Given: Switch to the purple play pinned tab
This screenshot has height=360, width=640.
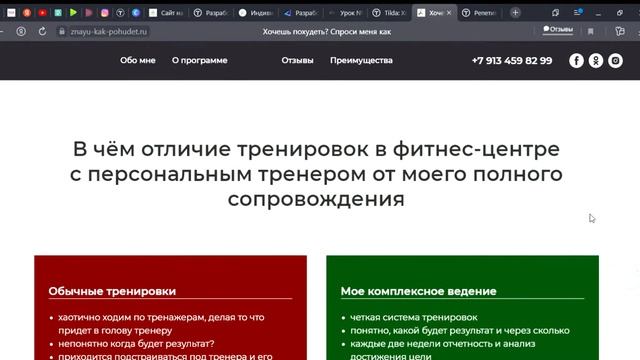Looking at the screenshot, I should coord(89,13).
